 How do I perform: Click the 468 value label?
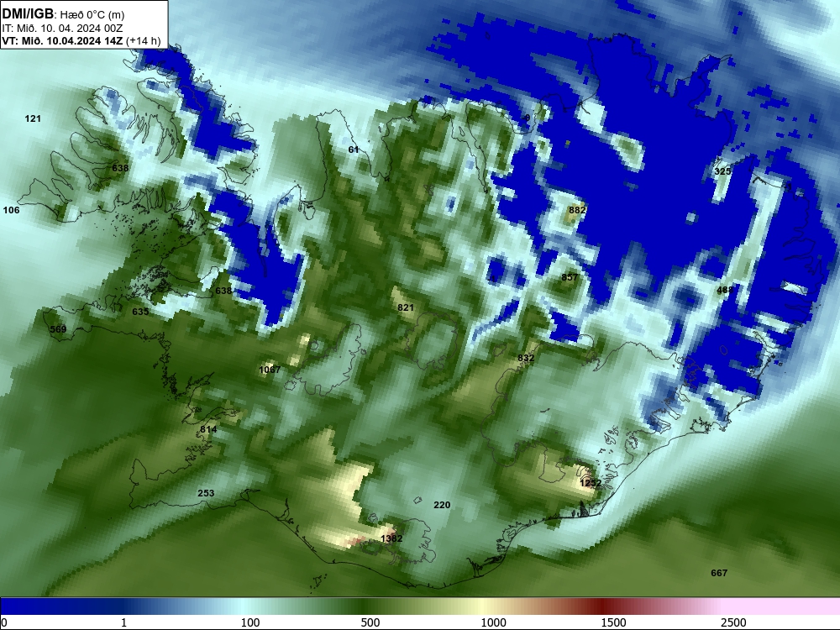click(x=725, y=290)
